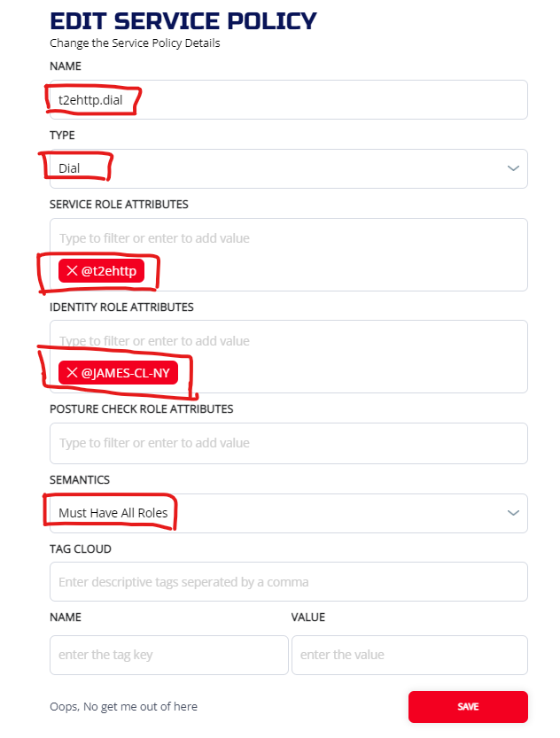Remove the @JAMES-CL-NY identity role tag
Image resolution: width=560 pixels, height=738 pixels.
pyautogui.click(x=72, y=373)
